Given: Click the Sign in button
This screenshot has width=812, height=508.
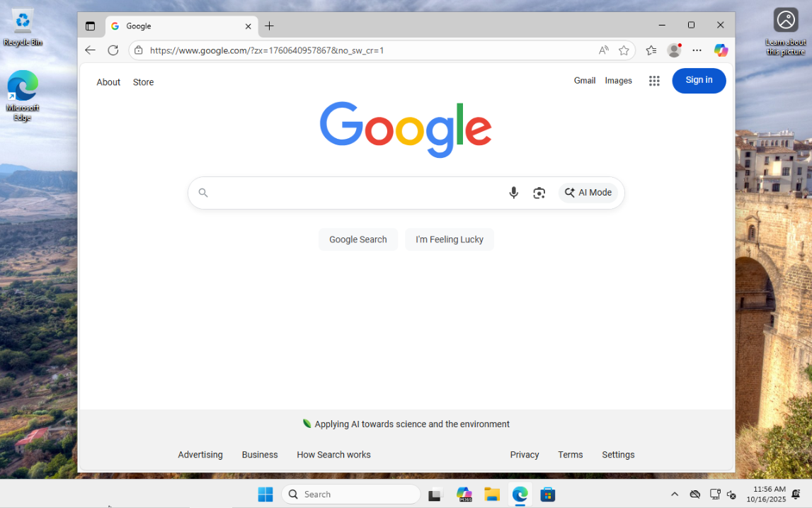Looking at the screenshot, I should (699, 80).
